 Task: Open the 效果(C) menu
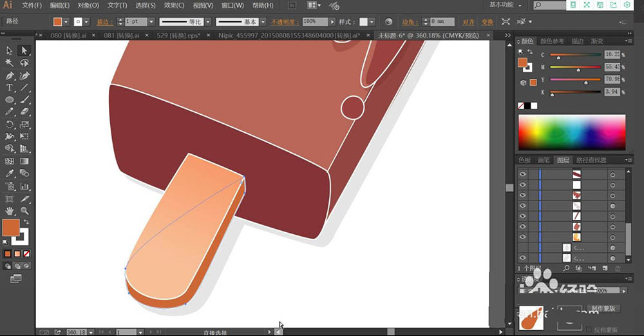coord(174,5)
